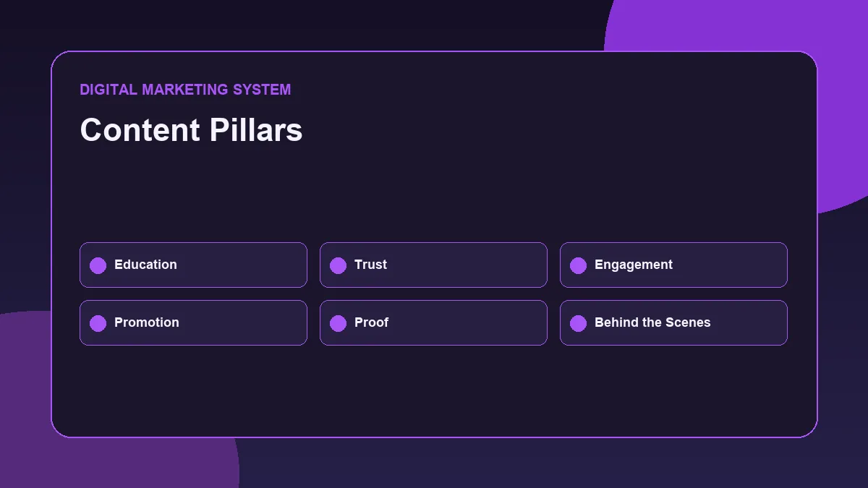The width and height of the screenshot is (868, 488).
Task: Select the Behind the Scenes card
Action: point(673,322)
